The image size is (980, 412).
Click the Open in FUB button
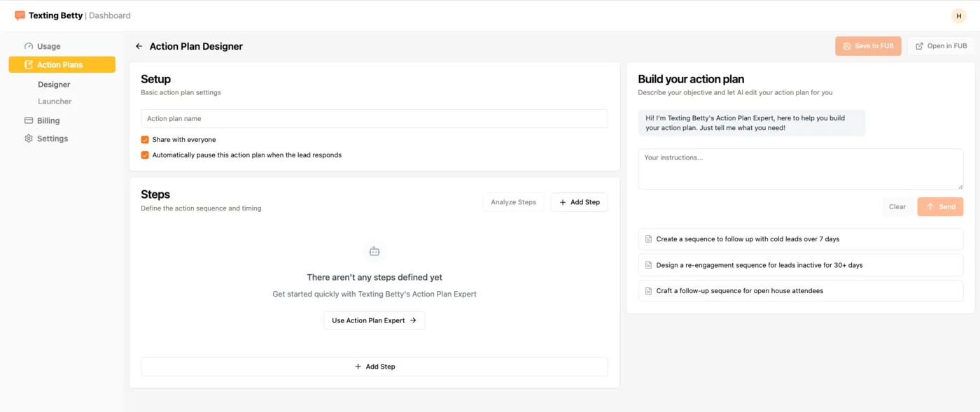click(x=941, y=46)
